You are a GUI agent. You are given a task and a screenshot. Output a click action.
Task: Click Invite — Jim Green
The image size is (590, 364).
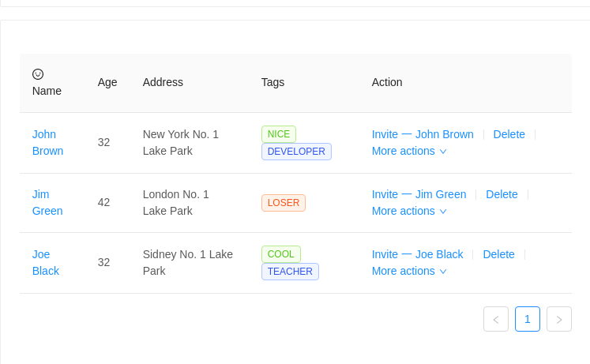click(419, 194)
